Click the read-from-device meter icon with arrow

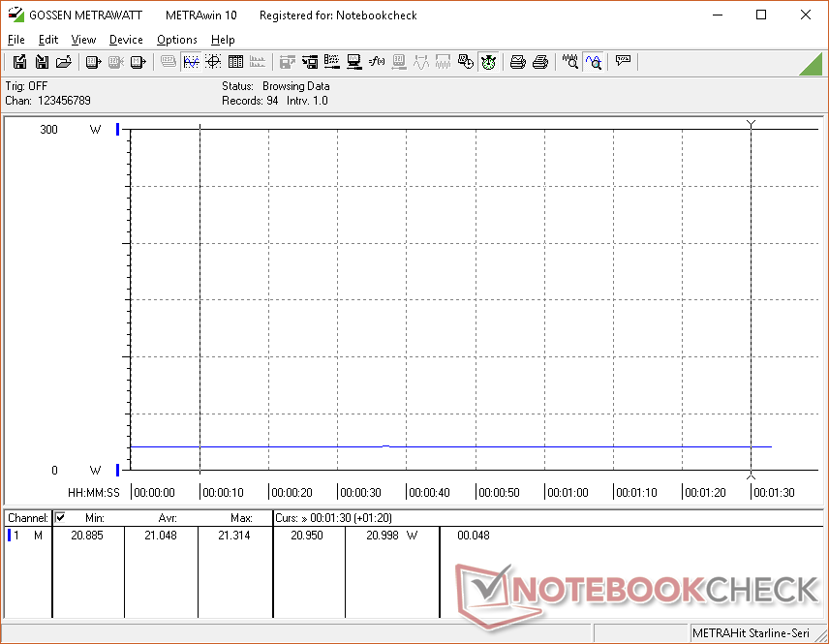(94, 62)
